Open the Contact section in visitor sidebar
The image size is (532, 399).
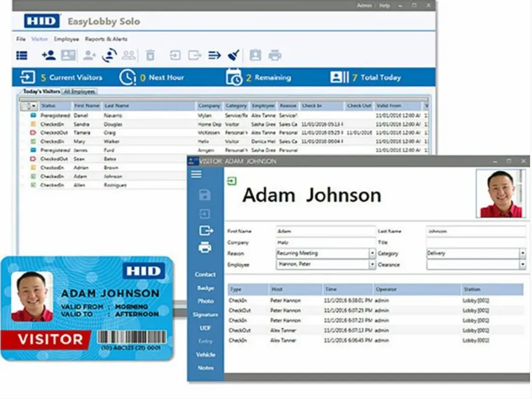[205, 274]
